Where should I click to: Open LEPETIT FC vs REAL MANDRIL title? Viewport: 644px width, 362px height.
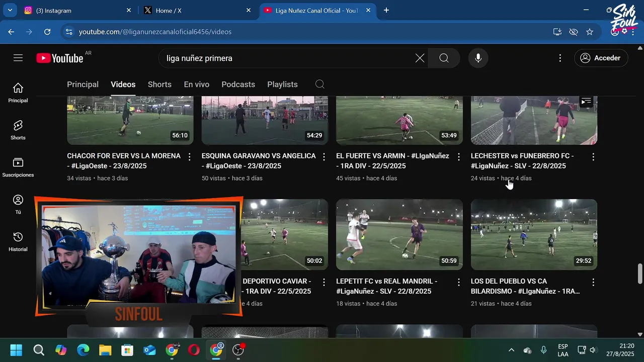coord(386,286)
